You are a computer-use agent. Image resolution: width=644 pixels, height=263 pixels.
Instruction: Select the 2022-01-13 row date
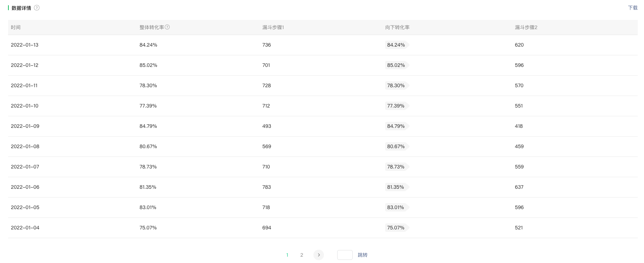[x=24, y=45]
